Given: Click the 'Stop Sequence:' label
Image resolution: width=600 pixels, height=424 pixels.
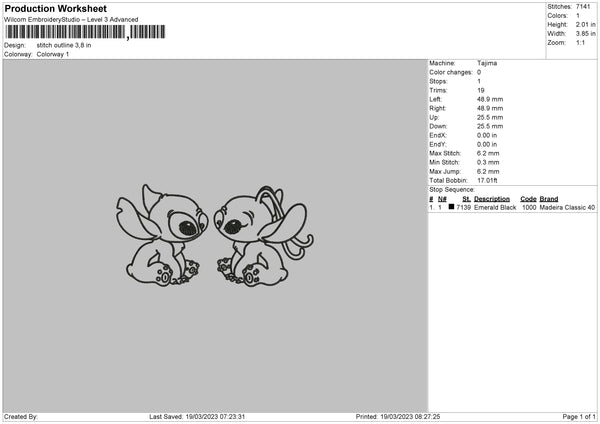Looking at the screenshot, I should 452,190.
